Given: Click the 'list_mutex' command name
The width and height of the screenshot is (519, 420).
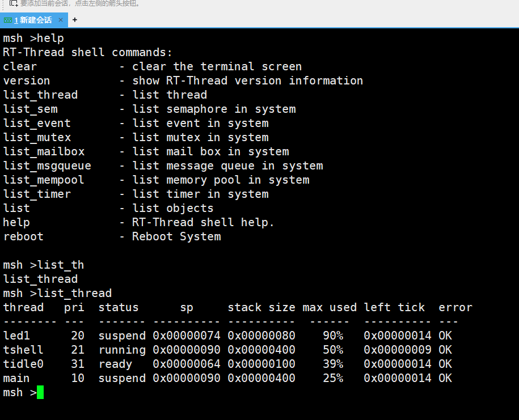Looking at the screenshot, I should point(37,138).
